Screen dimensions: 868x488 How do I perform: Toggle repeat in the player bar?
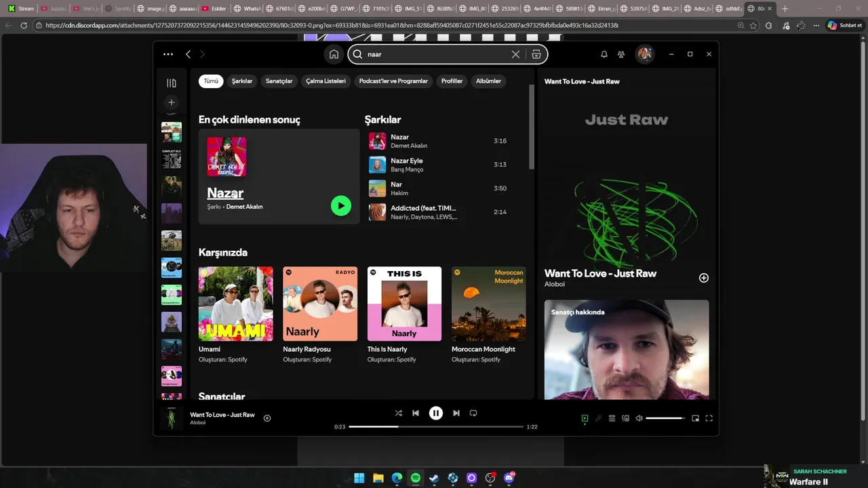473,413
